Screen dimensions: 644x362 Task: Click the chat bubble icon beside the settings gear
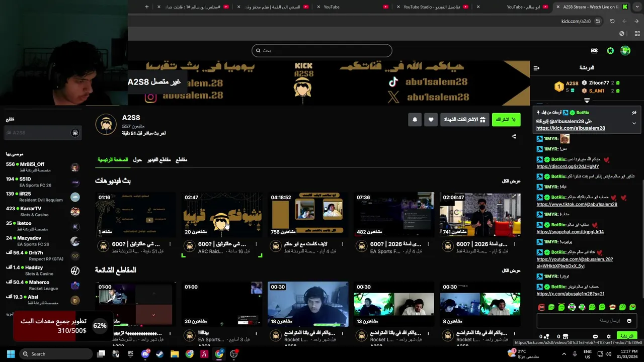pos(595,336)
